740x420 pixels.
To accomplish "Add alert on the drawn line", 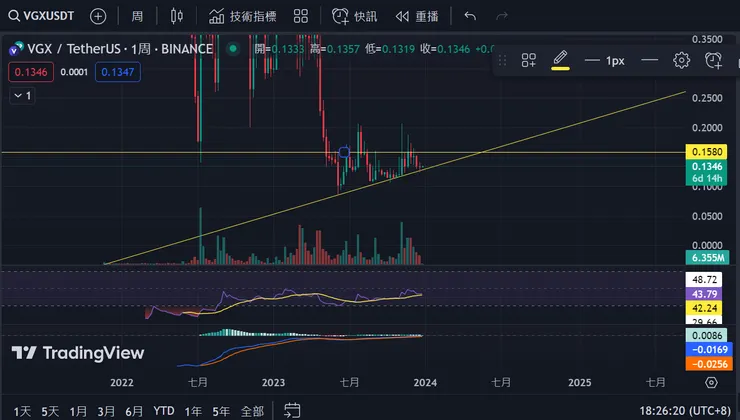I will point(713,60).
